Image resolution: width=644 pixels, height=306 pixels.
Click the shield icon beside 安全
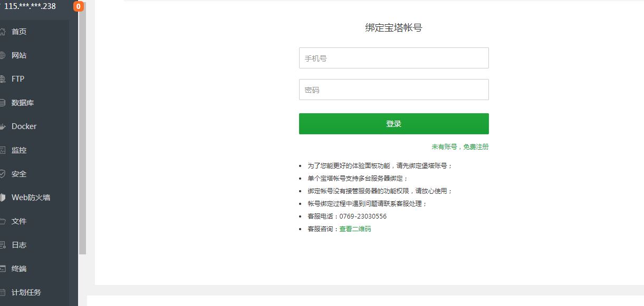coord(2,174)
